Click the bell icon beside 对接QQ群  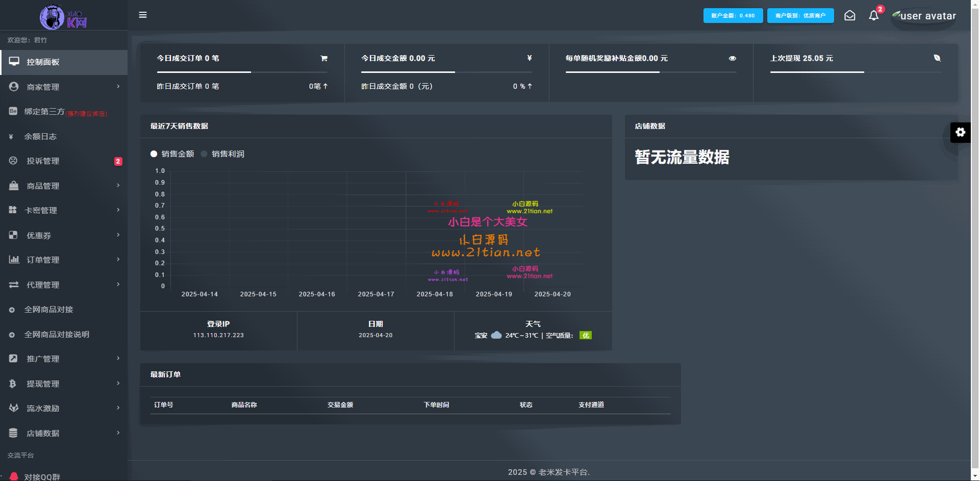pyautogui.click(x=14, y=476)
